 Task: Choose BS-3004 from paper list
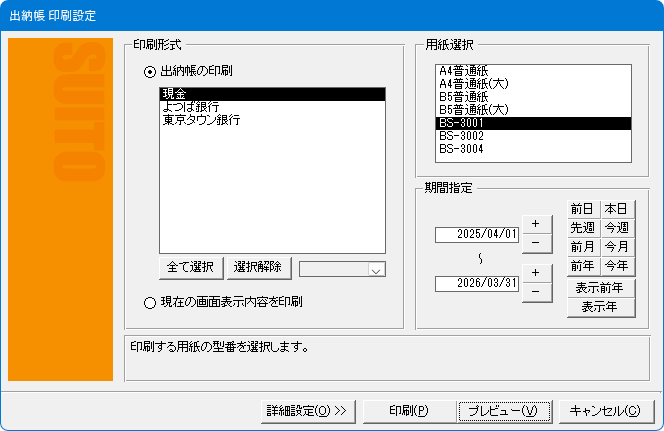pyautogui.click(x=461, y=149)
